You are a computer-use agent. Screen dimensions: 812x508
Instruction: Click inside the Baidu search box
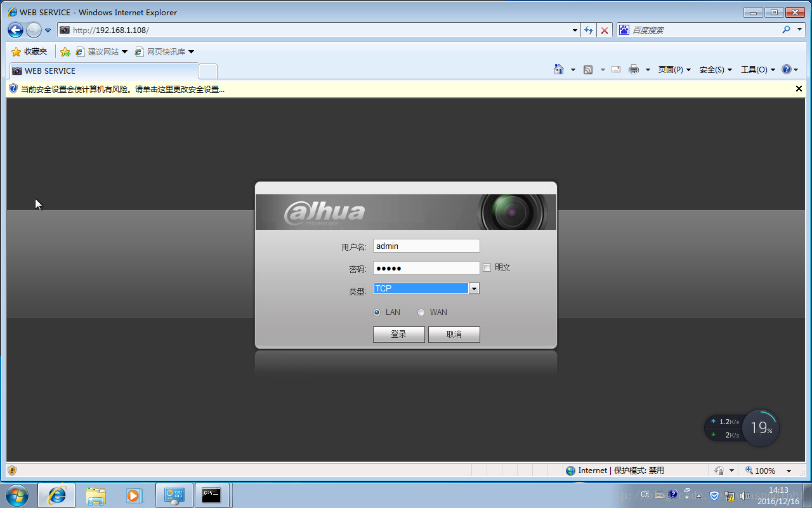click(704, 30)
